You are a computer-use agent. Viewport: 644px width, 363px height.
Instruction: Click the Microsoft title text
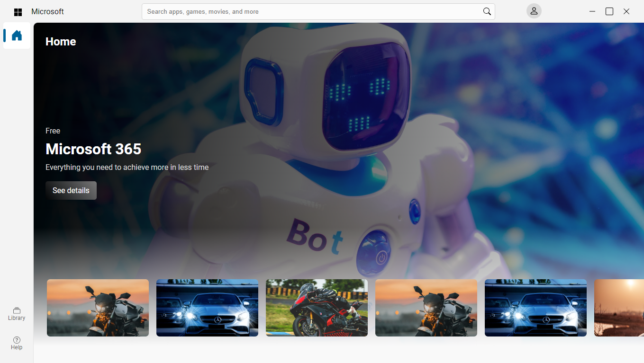pyautogui.click(x=47, y=11)
